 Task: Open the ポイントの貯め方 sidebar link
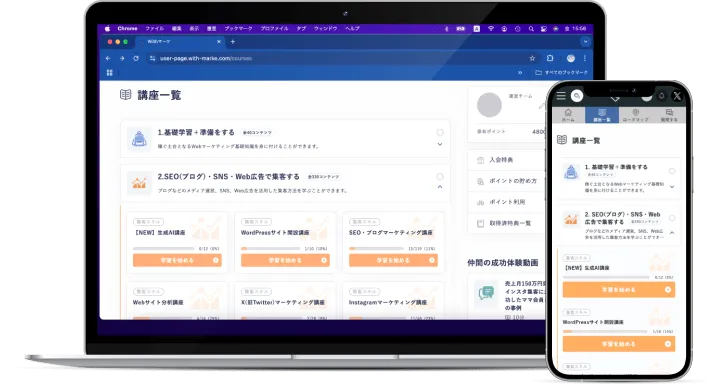[513, 181]
